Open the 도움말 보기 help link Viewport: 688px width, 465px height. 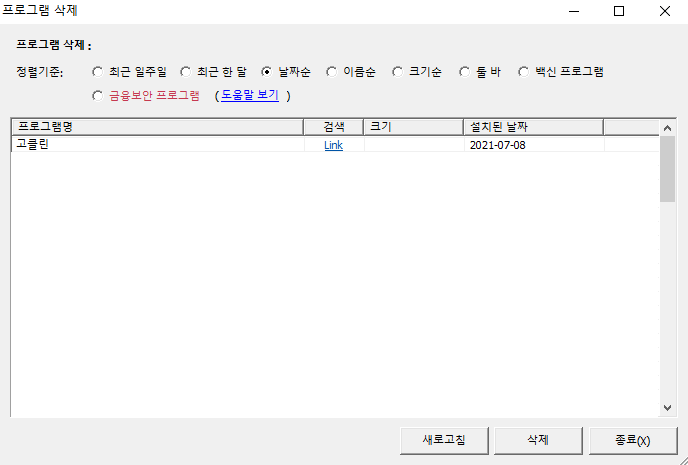pyautogui.click(x=250, y=95)
